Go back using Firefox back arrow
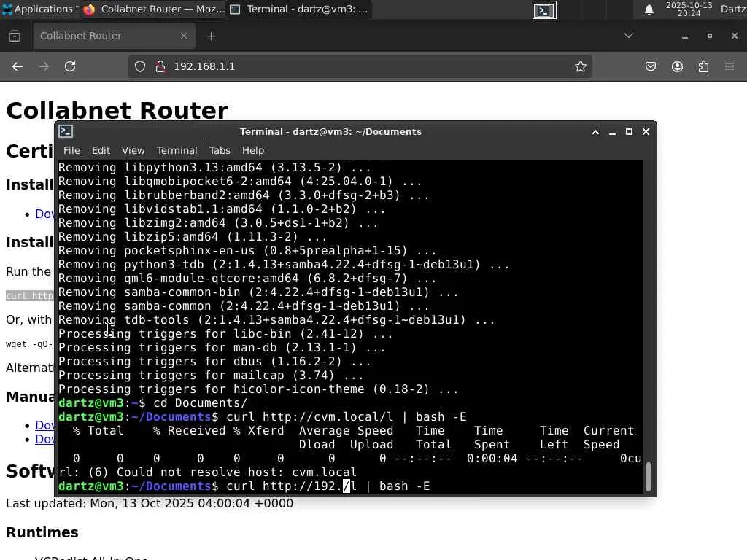Image resolution: width=747 pixels, height=560 pixels. (18, 66)
